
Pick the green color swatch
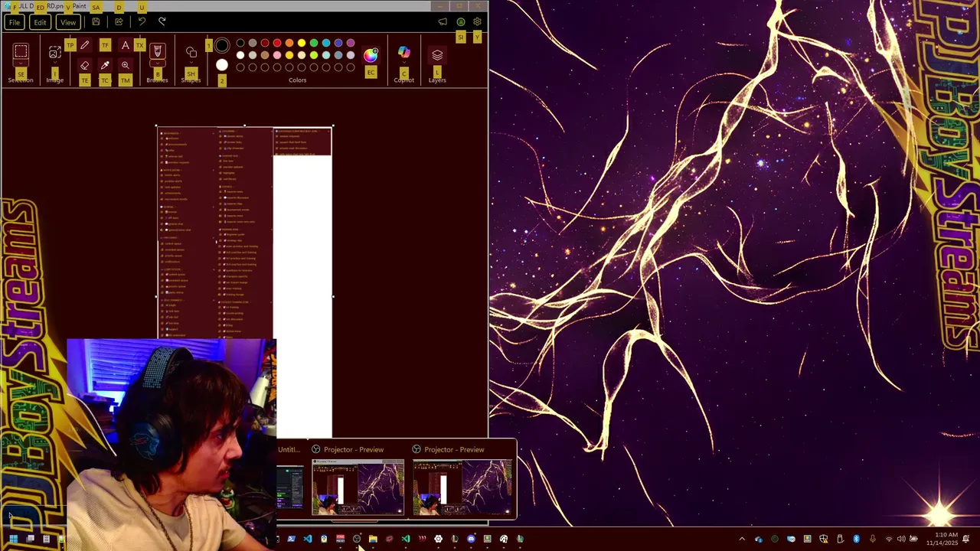pos(314,43)
